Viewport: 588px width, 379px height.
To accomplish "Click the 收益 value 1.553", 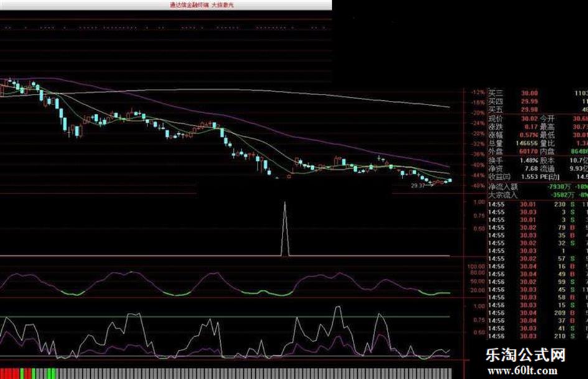I will tap(530, 177).
